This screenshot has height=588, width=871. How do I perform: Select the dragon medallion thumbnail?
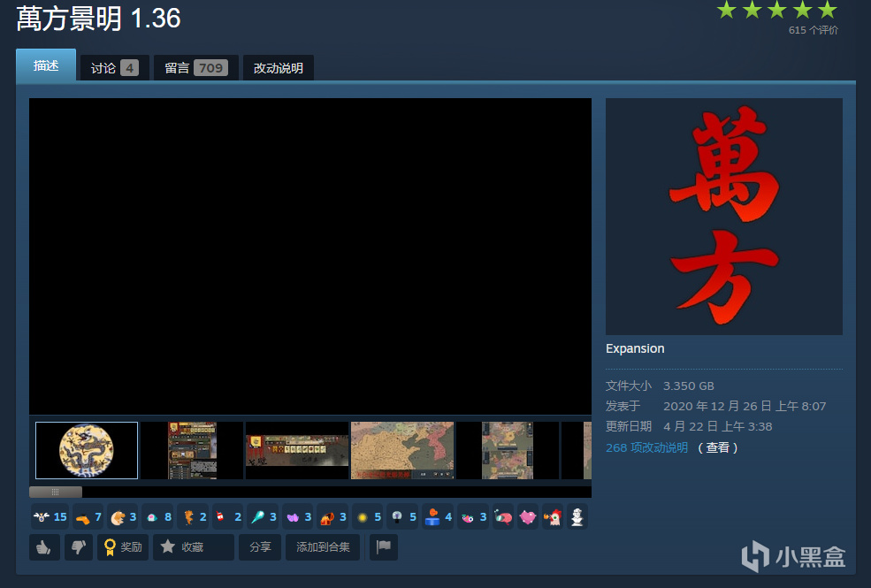87,450
